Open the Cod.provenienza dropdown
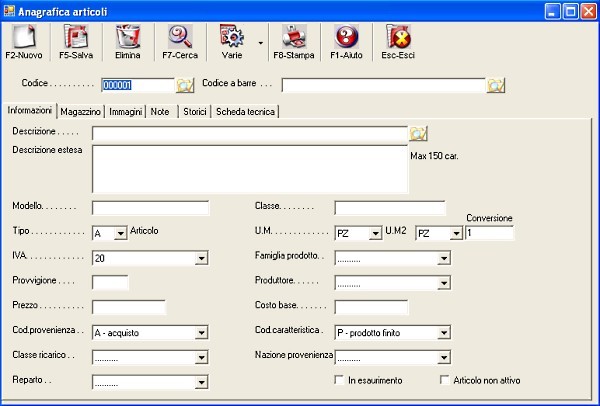 201,333
